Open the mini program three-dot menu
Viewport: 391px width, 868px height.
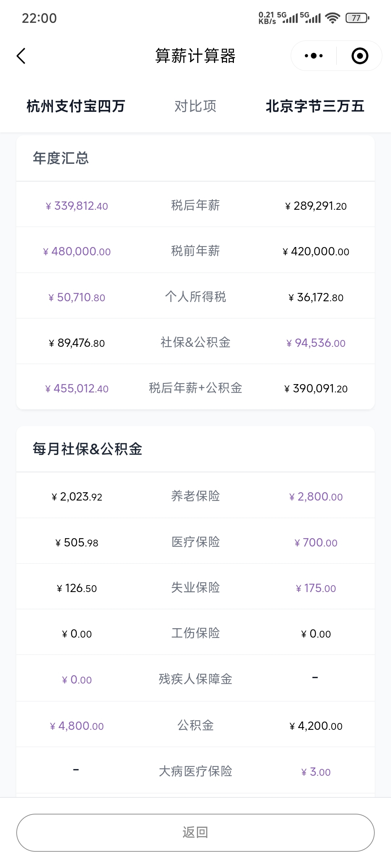click(x=314, y=56)
